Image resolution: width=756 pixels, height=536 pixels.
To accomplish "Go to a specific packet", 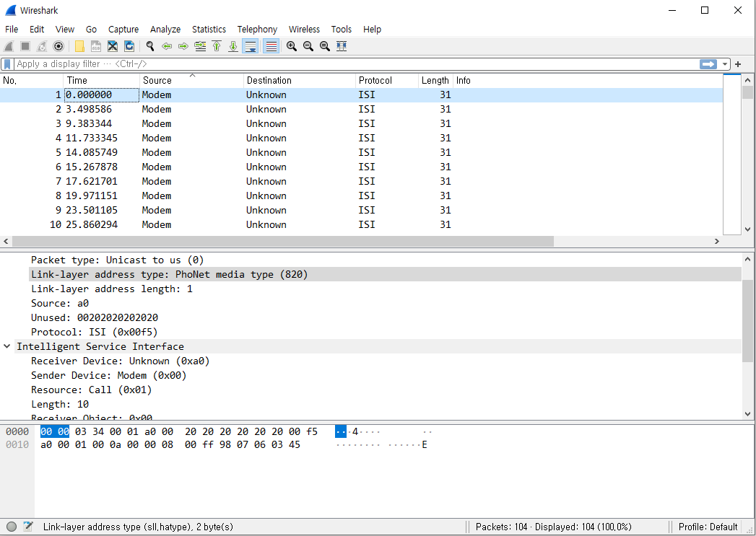I will (x=200, y=46).
